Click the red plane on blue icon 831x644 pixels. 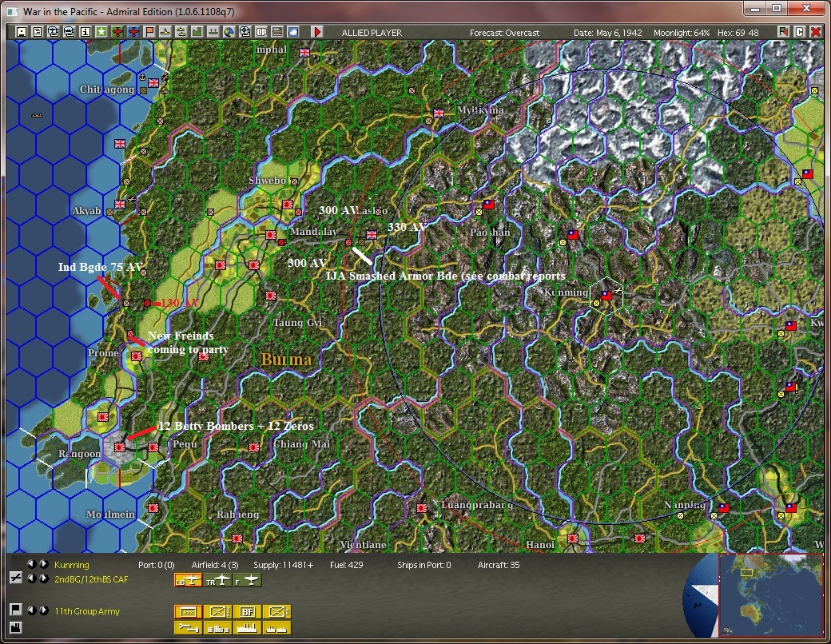[x=133, y=32]
